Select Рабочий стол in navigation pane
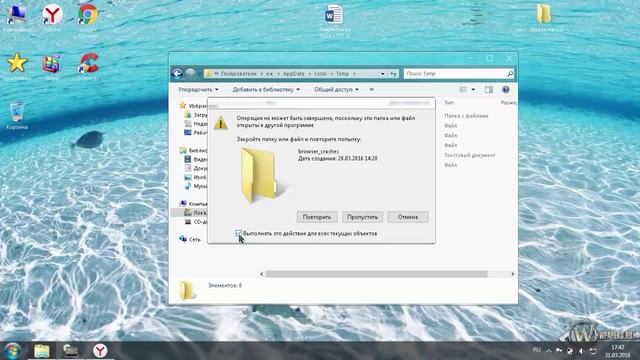Viewport: 640px width, 360px height. (x=196, y=133)
